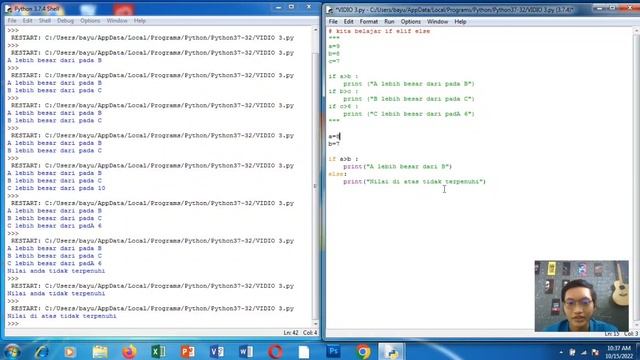Viewport: 640px width, 360px height.
Task: Open Window menu in VIDIO 3.py editor
Action: pos(437,21)
